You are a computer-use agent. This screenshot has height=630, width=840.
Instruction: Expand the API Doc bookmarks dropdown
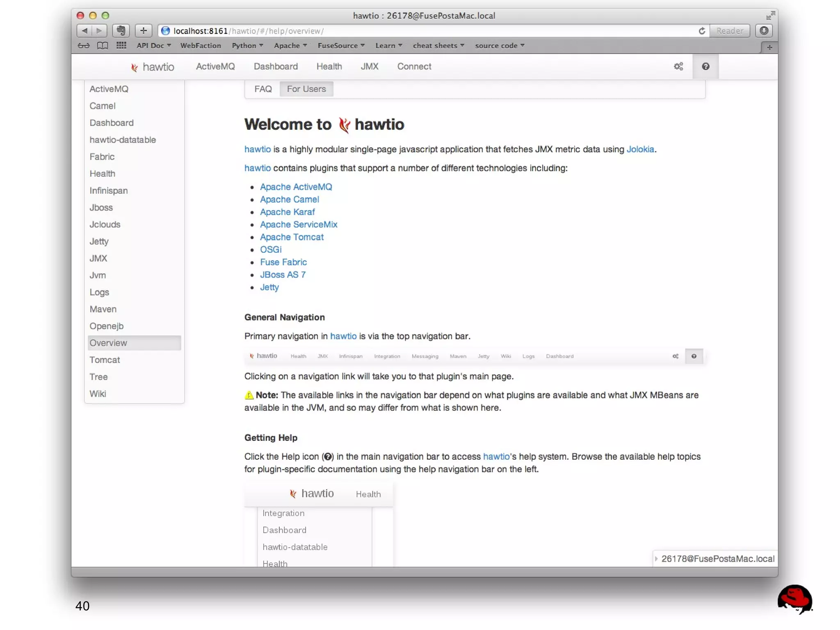click(x=153, y=46)
